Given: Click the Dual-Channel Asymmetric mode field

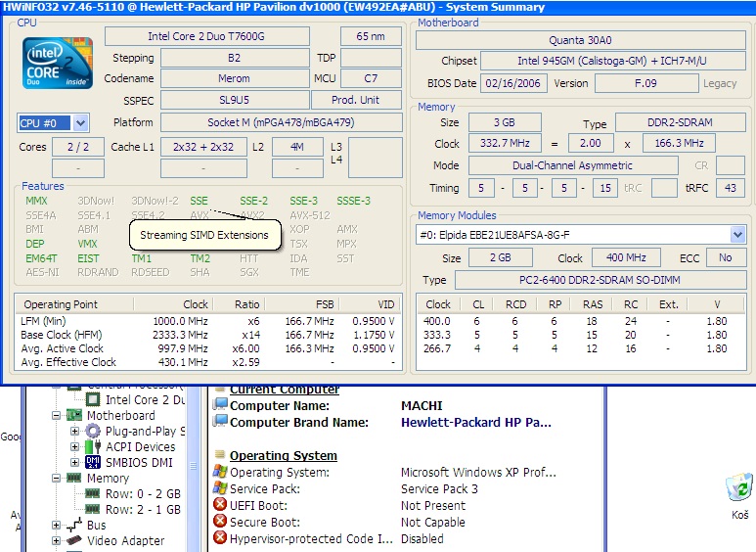Looking at the screenshot, I should coord(573,165).
